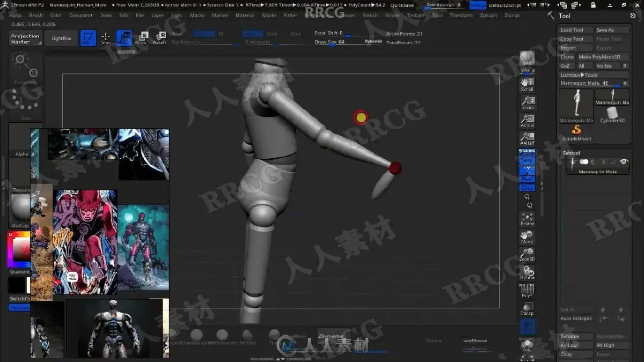Collapse the Tool panel header

(565, 16)
